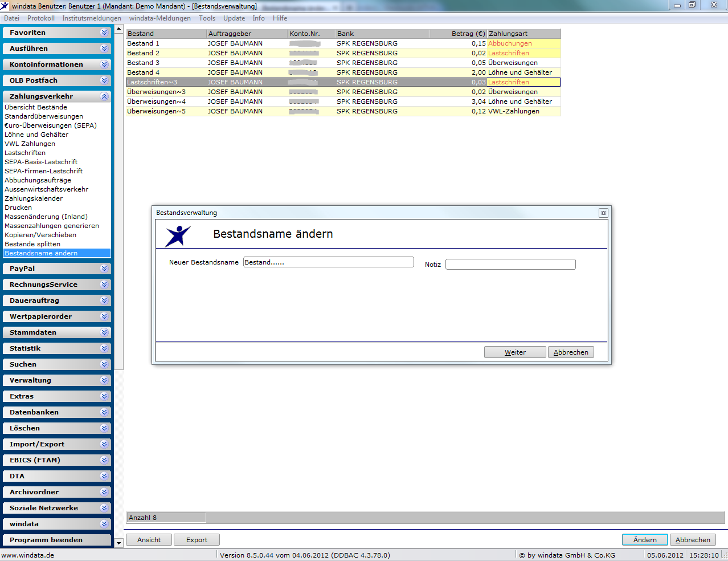Sort by the Betrag (€) column header
Image resolution: width=728 pixels, height=561 pixels.
point(458,34)
